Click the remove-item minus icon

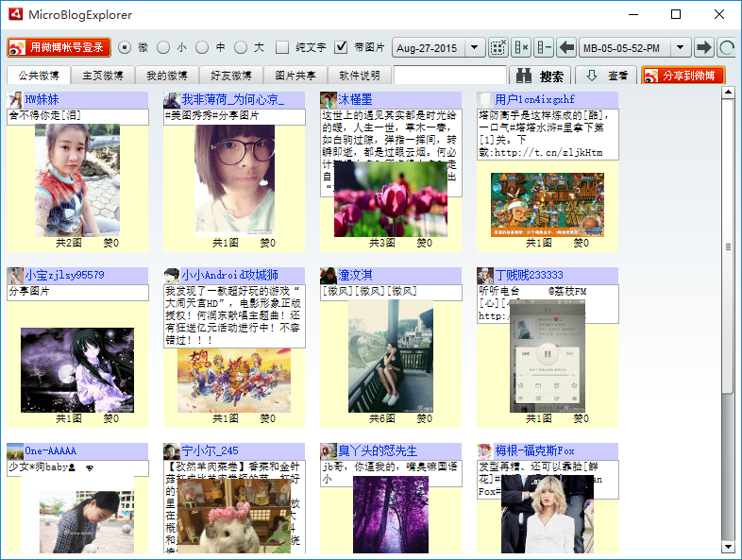544,47
